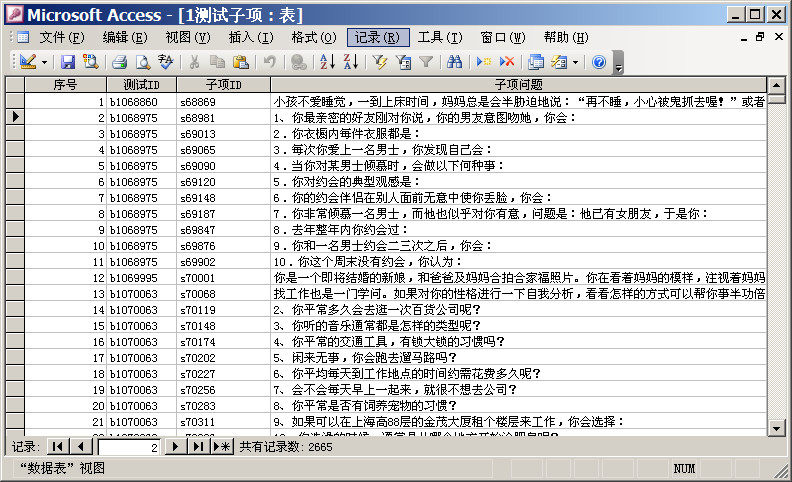Select row selector for record 1
This screenshot has height=482, width=792.
pos(15,101)
